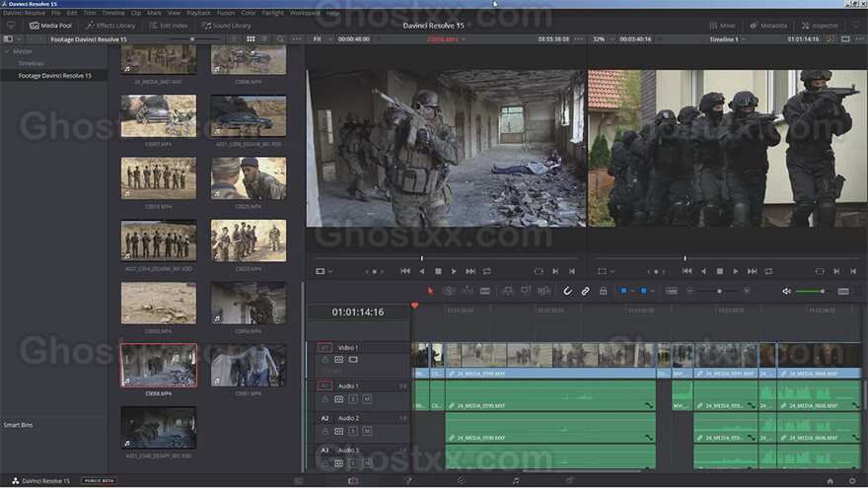Switch media pool to list view
868x488 pixels.
click(x=264, y=39)
